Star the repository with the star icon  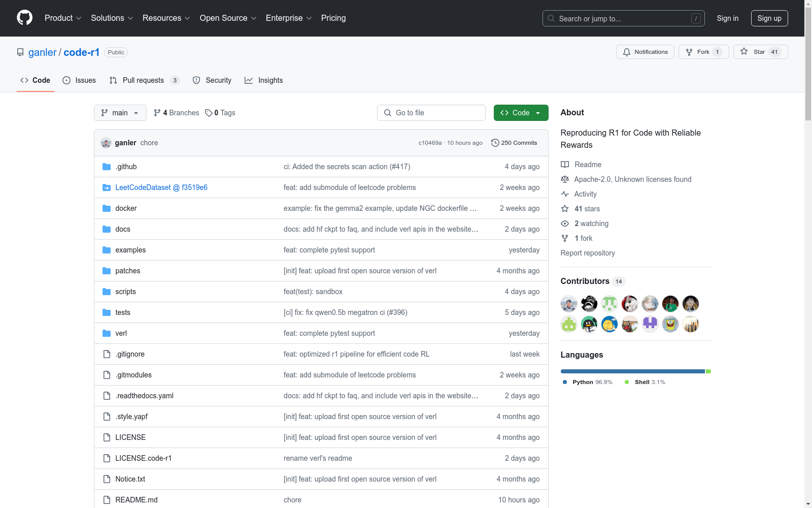(744, 52)
